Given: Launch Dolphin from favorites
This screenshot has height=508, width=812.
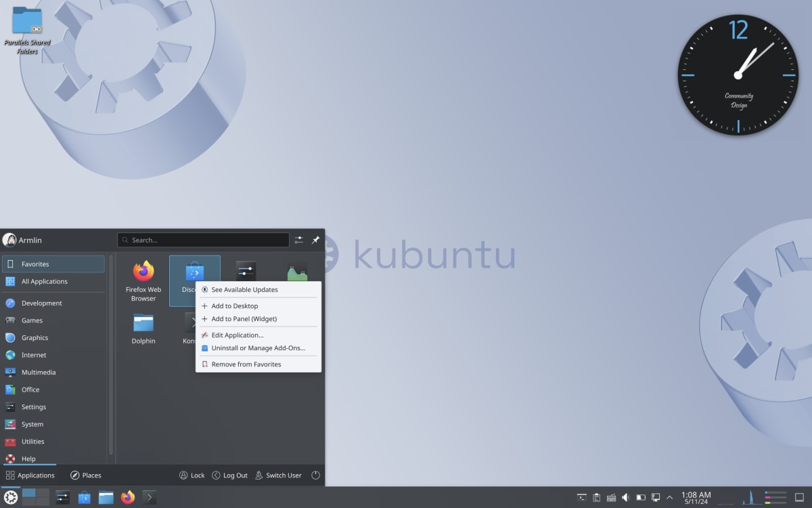Looking at the screenshot, I should pyautogui.click(x=143, y=329).
